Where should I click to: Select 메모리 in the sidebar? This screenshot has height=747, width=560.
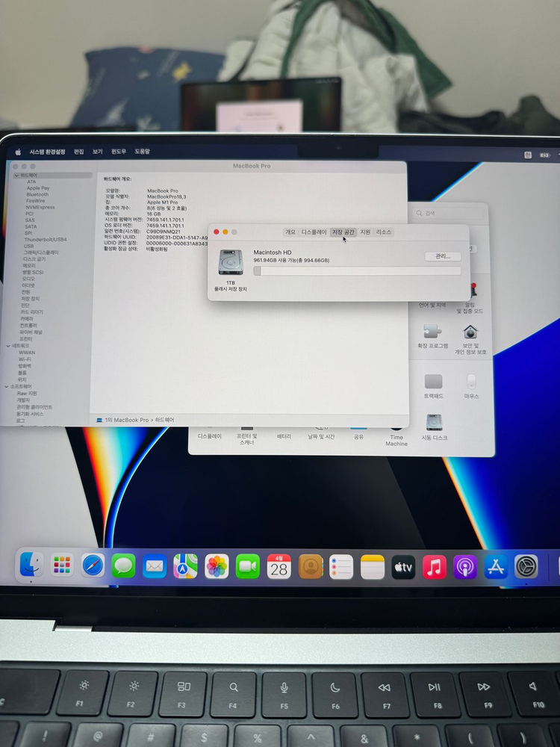pyautogui.click(x=29, y=266)
